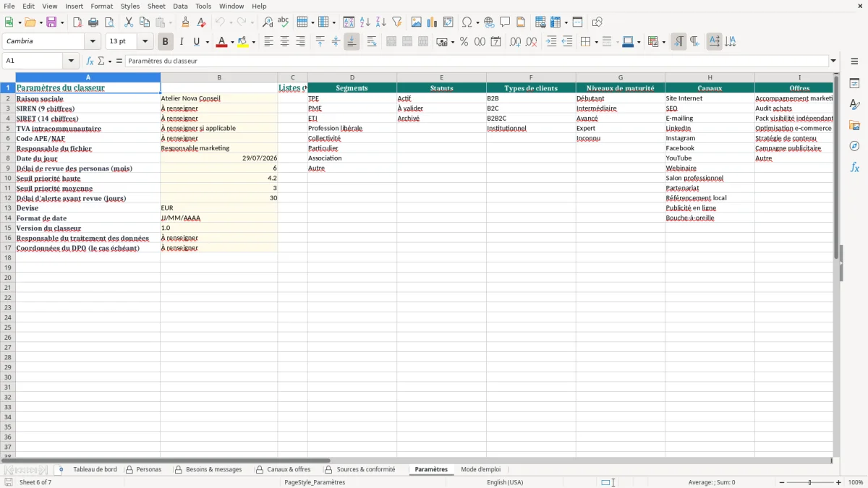Open Print Preview from the toolbar
The height and width of the screenshot is (488, 868).
click(x=109, y=22)
